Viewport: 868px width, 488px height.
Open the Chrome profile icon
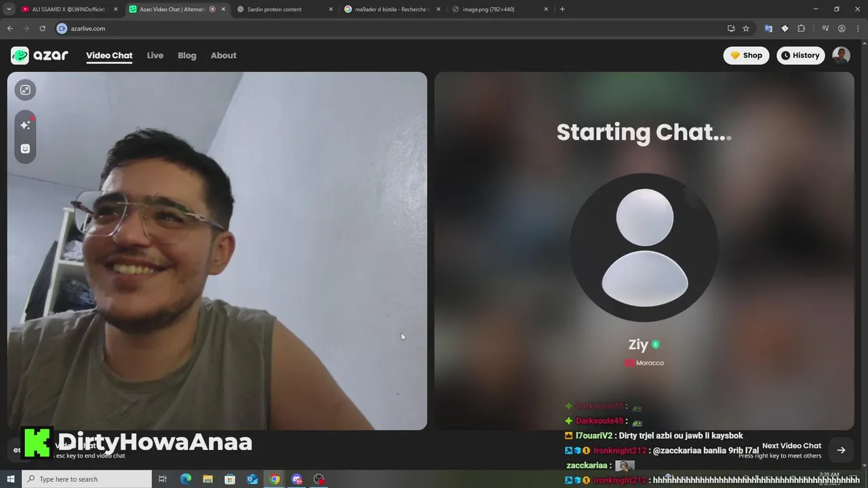click(x=842, y=28)
